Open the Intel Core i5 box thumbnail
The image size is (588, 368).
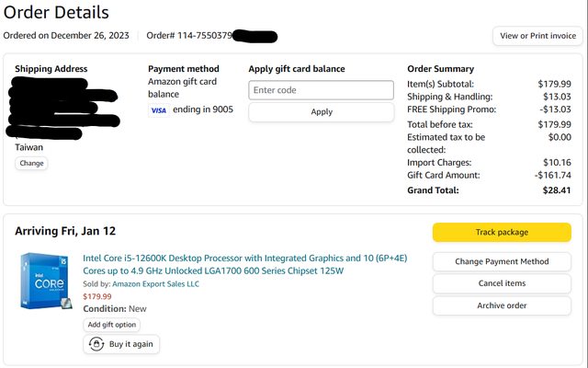pos(45,281)
